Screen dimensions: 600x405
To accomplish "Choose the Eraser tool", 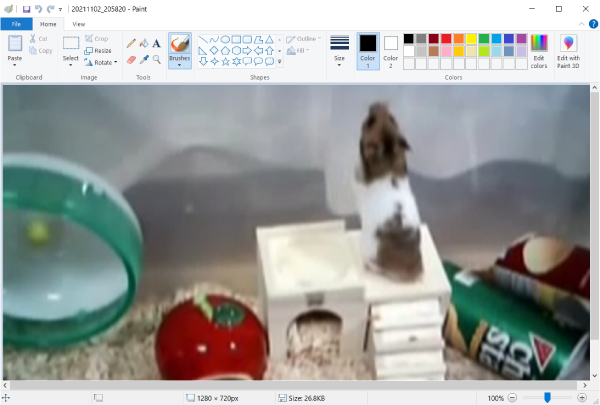I will (131, 59).
